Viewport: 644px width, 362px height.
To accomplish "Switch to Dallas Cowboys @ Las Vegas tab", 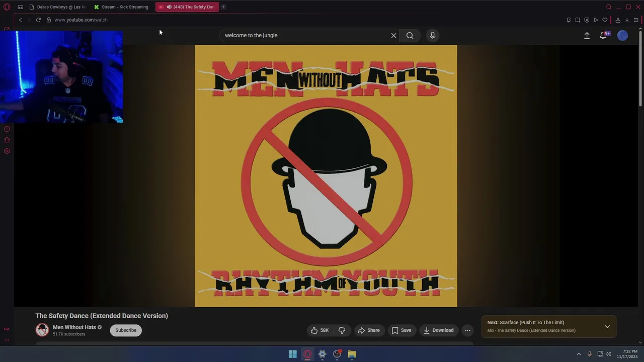I will coord(58,7).
